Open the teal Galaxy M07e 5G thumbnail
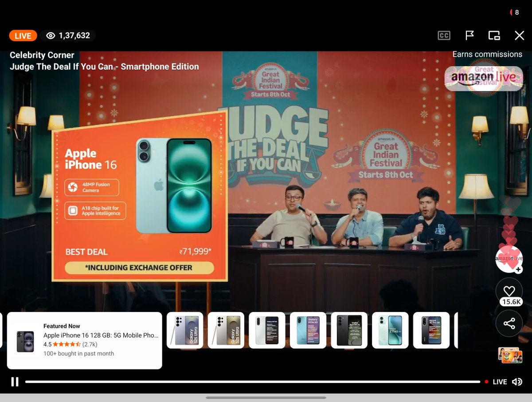 (308, 330)
